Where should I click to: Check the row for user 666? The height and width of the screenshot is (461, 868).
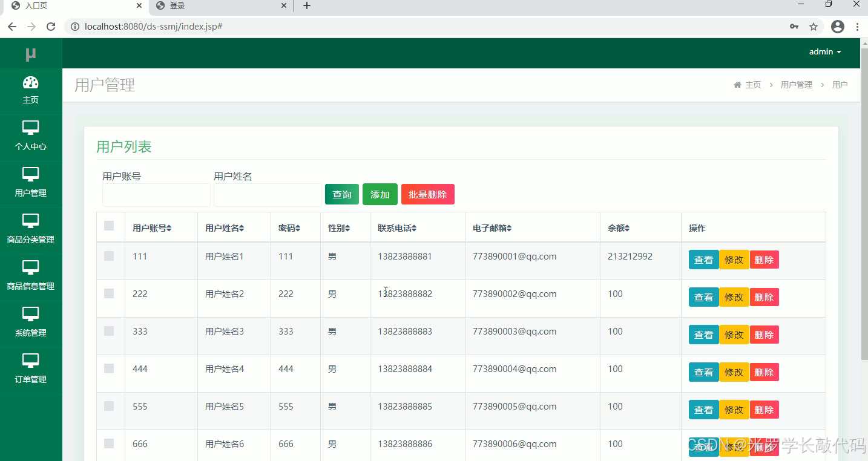[109, 443]
